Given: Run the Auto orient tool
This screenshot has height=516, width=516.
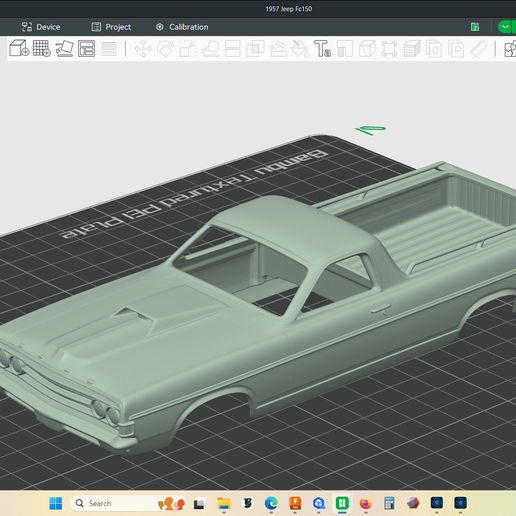Looking at the screenshot, I should tap(64, 49).
